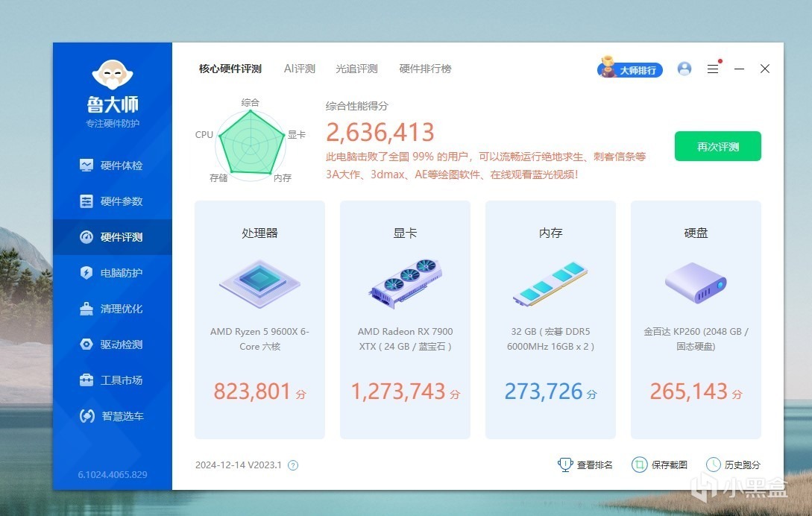
Task: Click graphics score 1,273,743
Action: coord(398,391)
